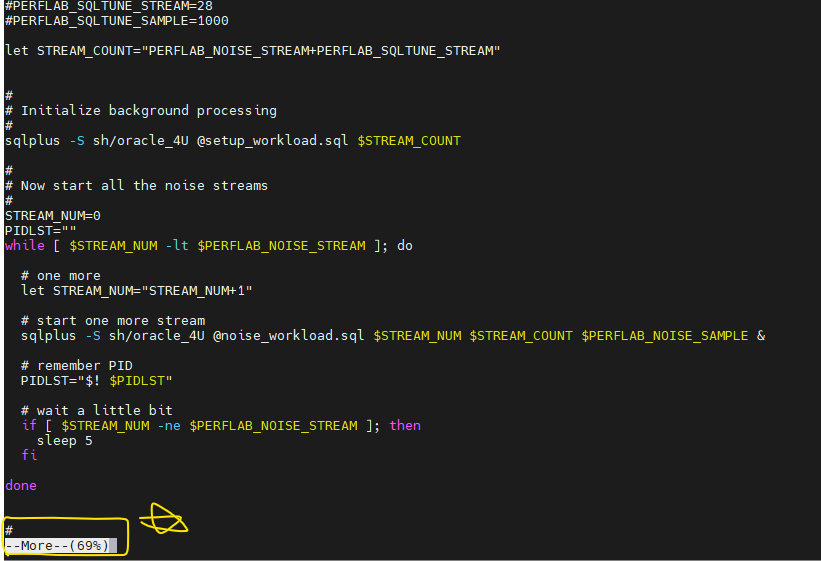Click the let STREAM_NUM="STREAM_NUM+1" line
821x561 pixels.
pyautogui.click(x=137, y=291)
